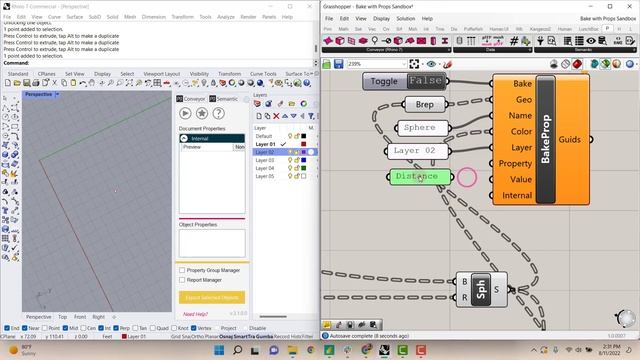Click the Gumball status bar button

click(x=263, y=336)
